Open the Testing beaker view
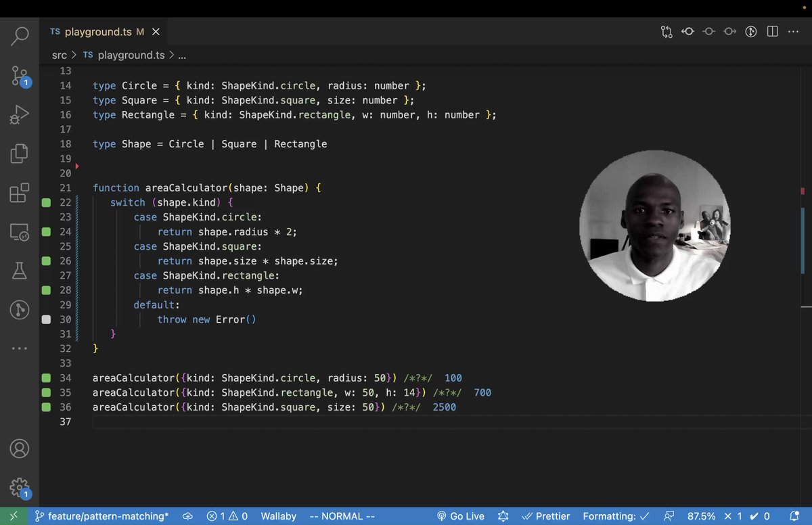The width and height of the screenshot is (812, 525). [19, 271]
